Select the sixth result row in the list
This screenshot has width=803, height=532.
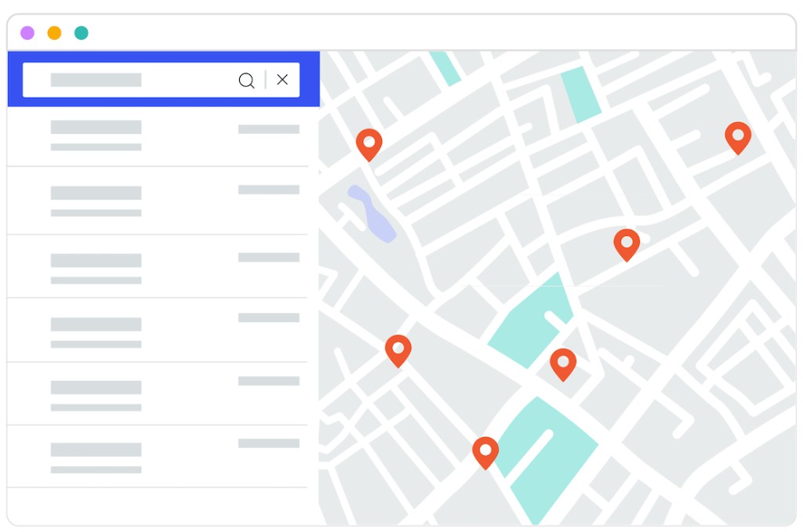(158, 456)
